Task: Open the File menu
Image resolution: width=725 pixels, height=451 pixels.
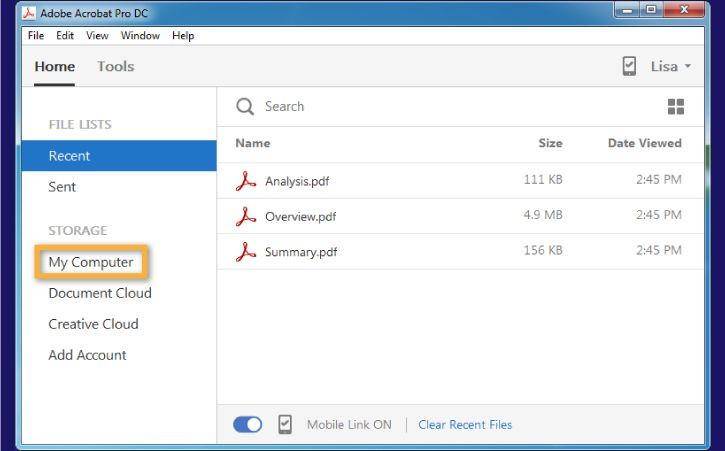Action: 36,36
